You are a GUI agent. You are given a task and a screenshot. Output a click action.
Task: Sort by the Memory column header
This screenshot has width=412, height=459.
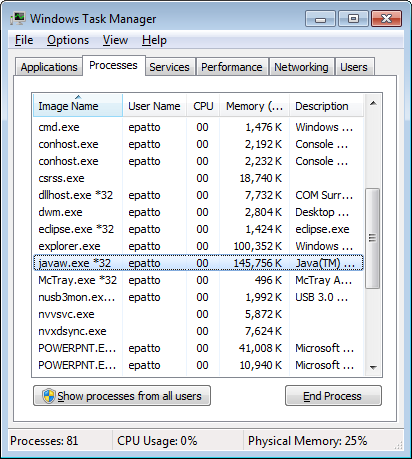tap(254, 106)
